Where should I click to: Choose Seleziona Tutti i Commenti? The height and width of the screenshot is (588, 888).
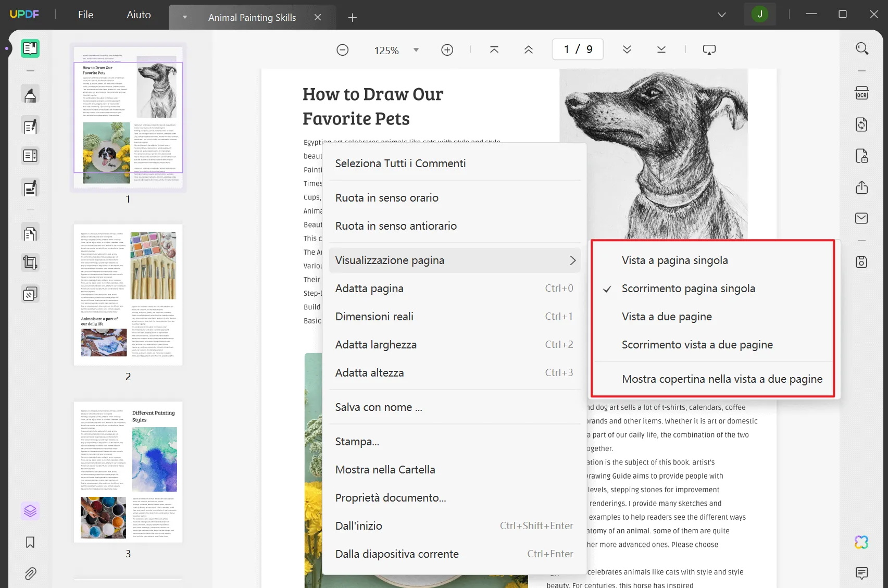click(455, 164)
